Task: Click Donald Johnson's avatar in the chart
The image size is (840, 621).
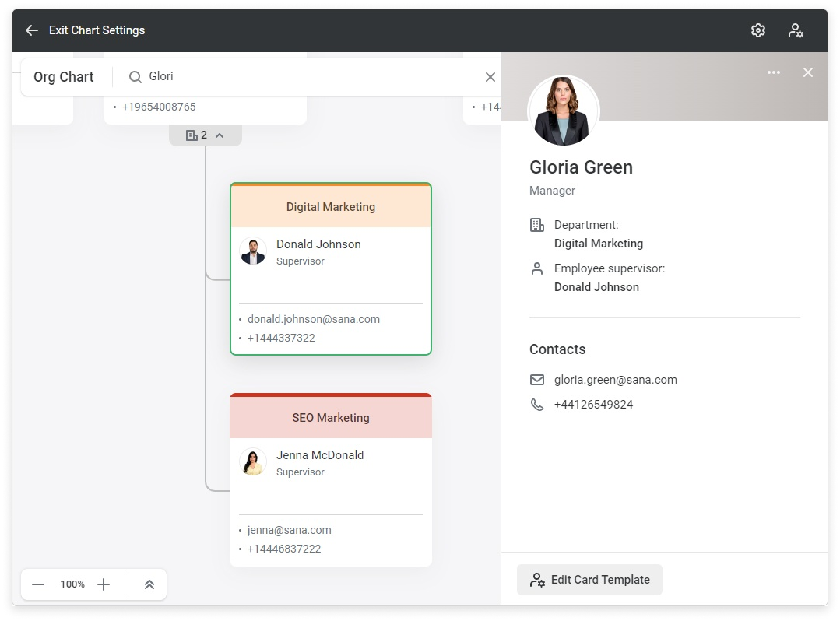Action: 253,251
